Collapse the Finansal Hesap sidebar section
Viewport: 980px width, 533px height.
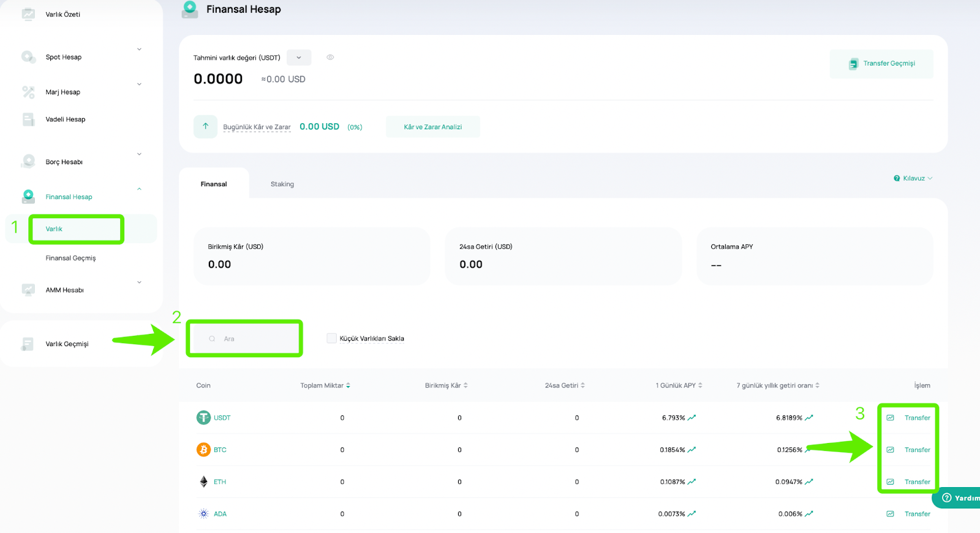139,189
